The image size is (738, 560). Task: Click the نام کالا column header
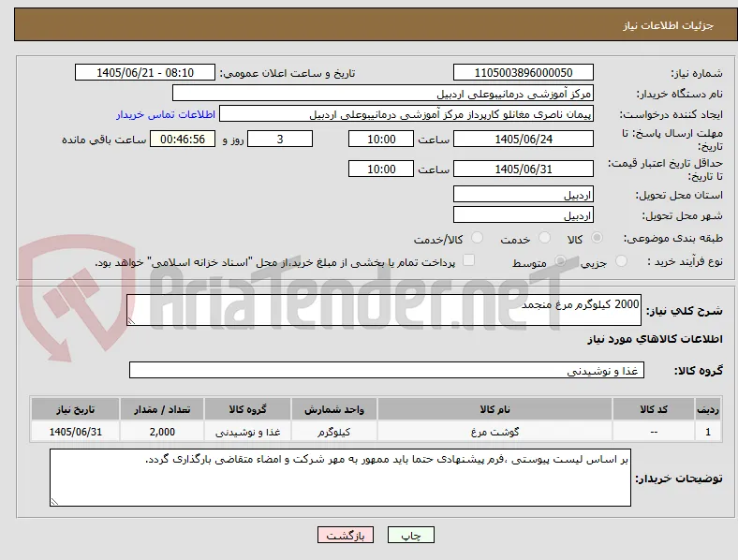click(x=494, y=409)
